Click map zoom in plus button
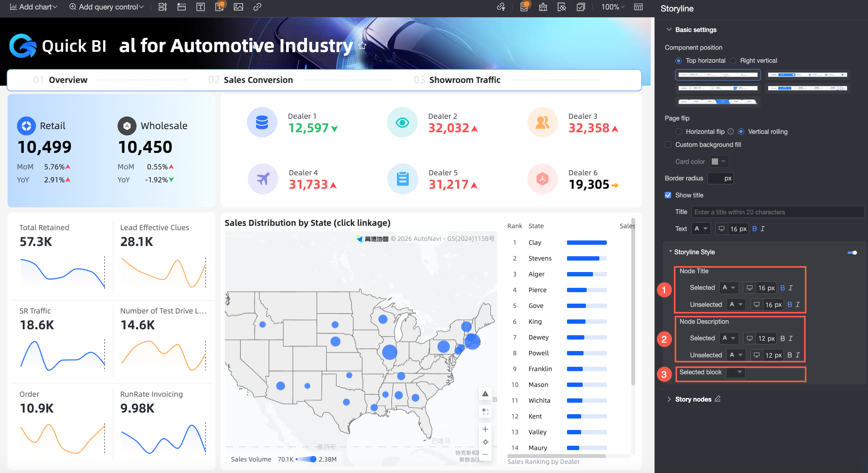The image size is (868, 473). [x=485, y=429]
